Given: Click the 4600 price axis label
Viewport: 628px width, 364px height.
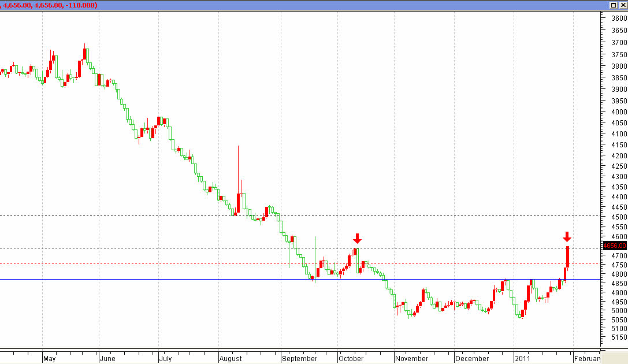Looking at the screenshot, I should coord(619,237).
